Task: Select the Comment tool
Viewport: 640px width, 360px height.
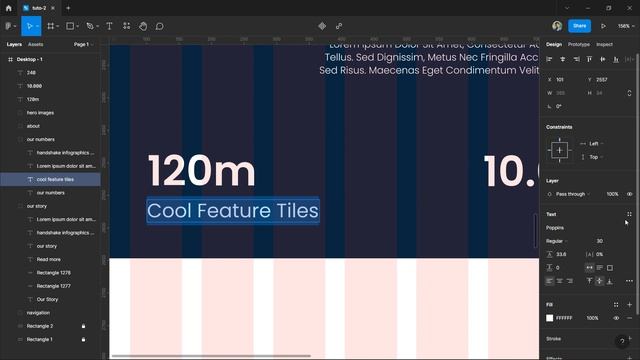Action: 160,26
